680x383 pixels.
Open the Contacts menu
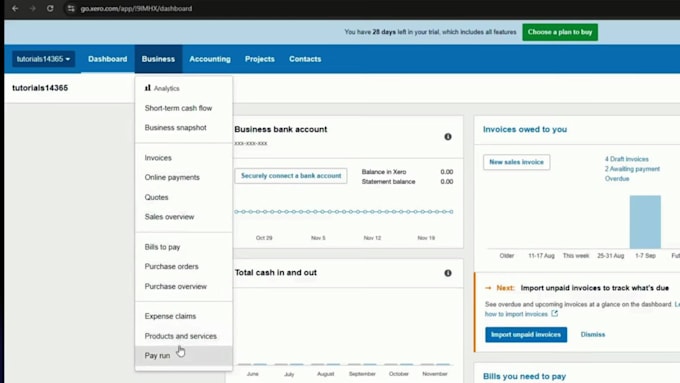point(305,59)
